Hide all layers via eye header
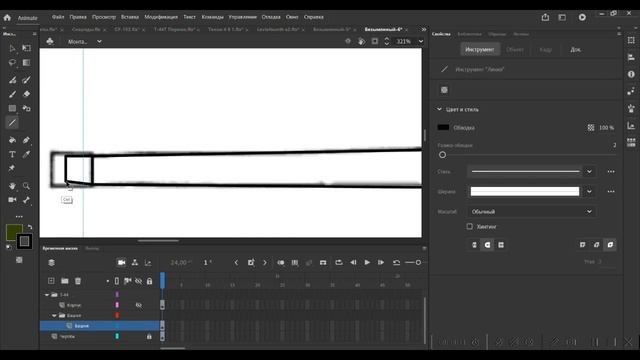Viewport: 640px width, 360px height. [x=139, y=281]
